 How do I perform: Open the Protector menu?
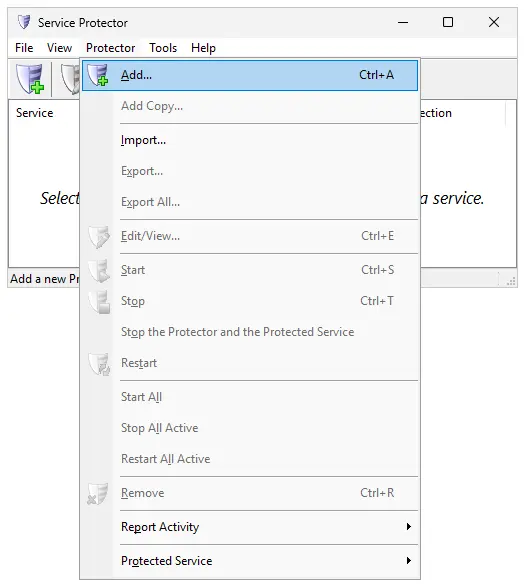click(110, 48)
